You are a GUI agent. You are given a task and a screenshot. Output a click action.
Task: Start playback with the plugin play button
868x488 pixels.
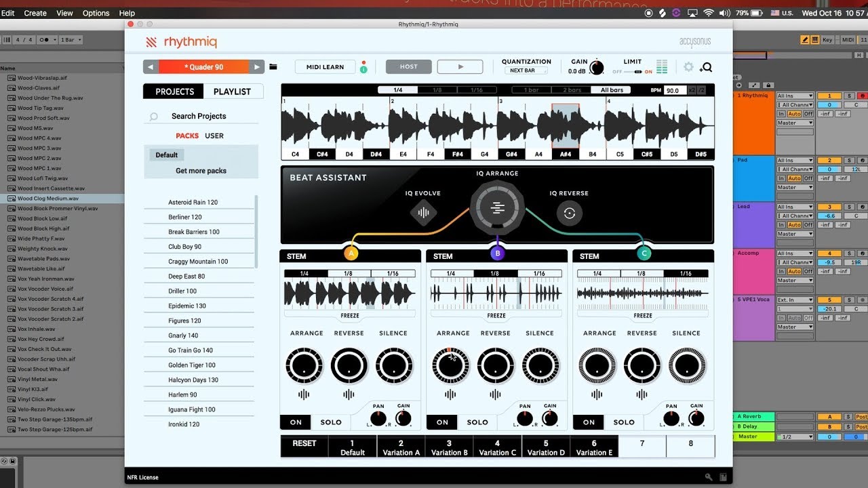point(460,66)
